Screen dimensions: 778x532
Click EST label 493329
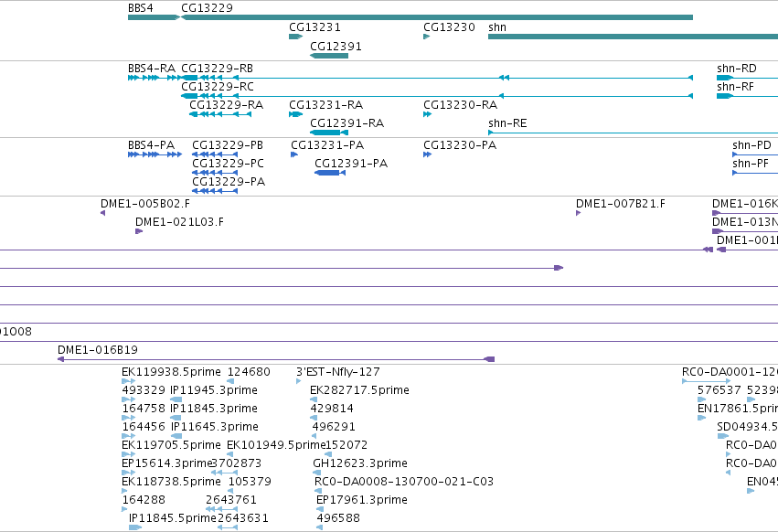coord(144,390)
